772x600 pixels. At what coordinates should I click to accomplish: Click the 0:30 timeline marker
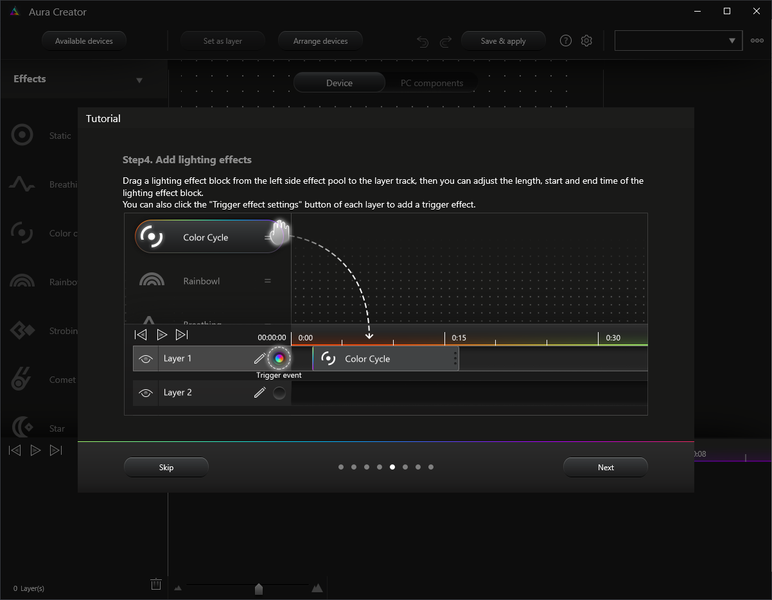pos(613,338)
